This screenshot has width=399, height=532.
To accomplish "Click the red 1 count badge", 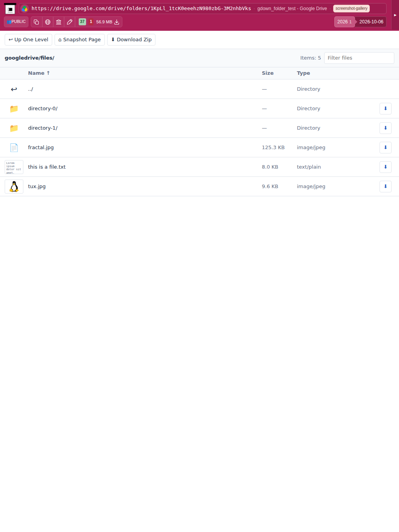I will [x=91, y=22].
